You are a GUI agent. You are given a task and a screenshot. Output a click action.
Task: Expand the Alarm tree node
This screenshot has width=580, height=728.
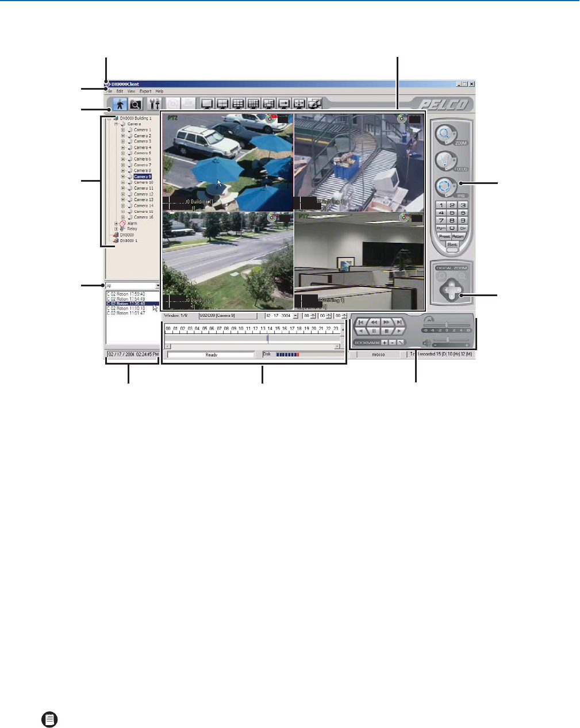tap(116, 223)
